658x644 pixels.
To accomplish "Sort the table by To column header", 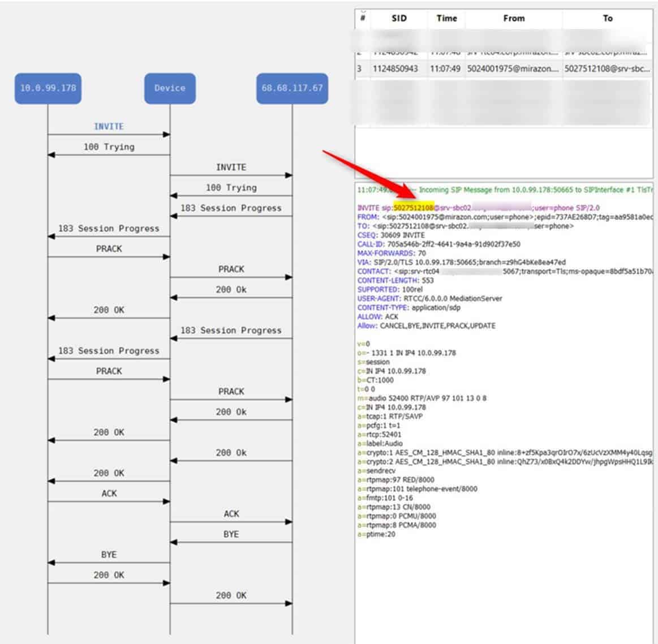I will click(x=608, y=19).
